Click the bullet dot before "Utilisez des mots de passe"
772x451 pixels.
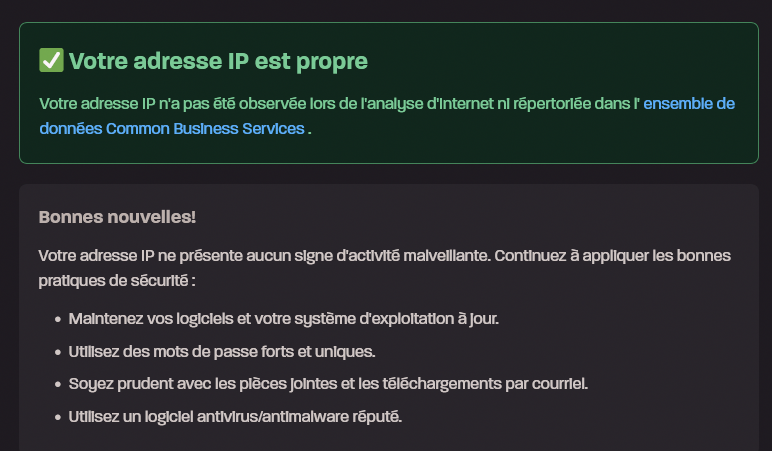tap(54, 352)
